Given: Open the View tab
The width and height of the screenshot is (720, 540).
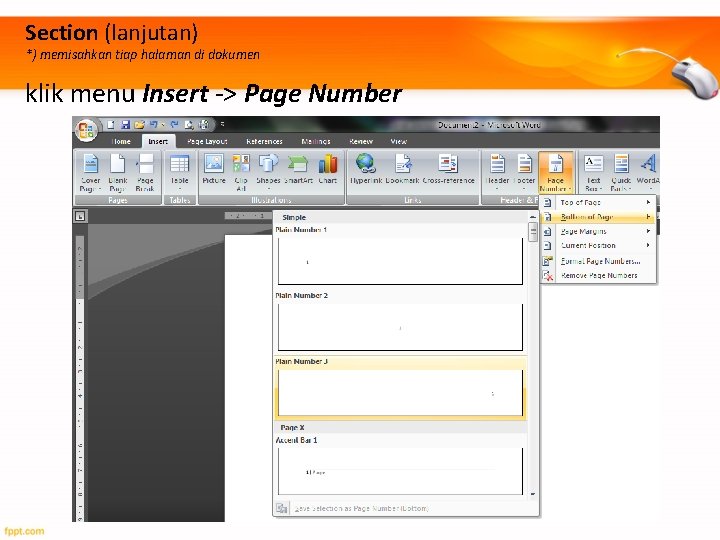Looking at the screenshot, I should pyautogui.click(x=398, y=141).
